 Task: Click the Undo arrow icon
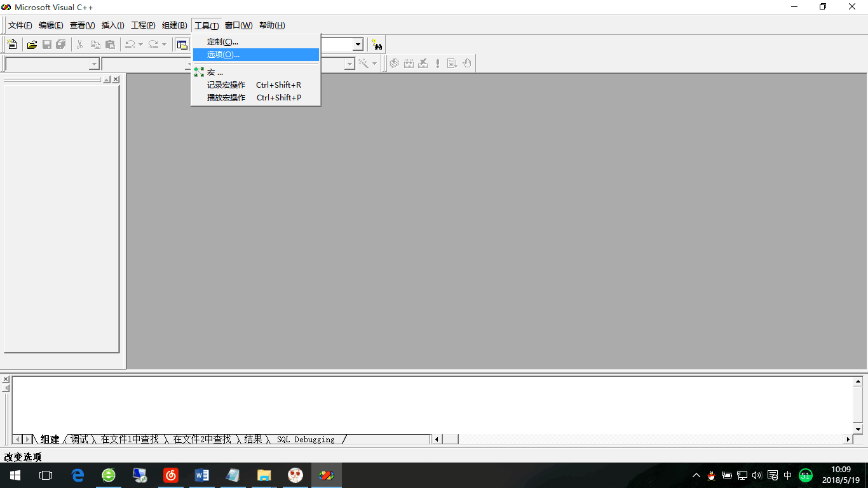[x=130, y=44]
